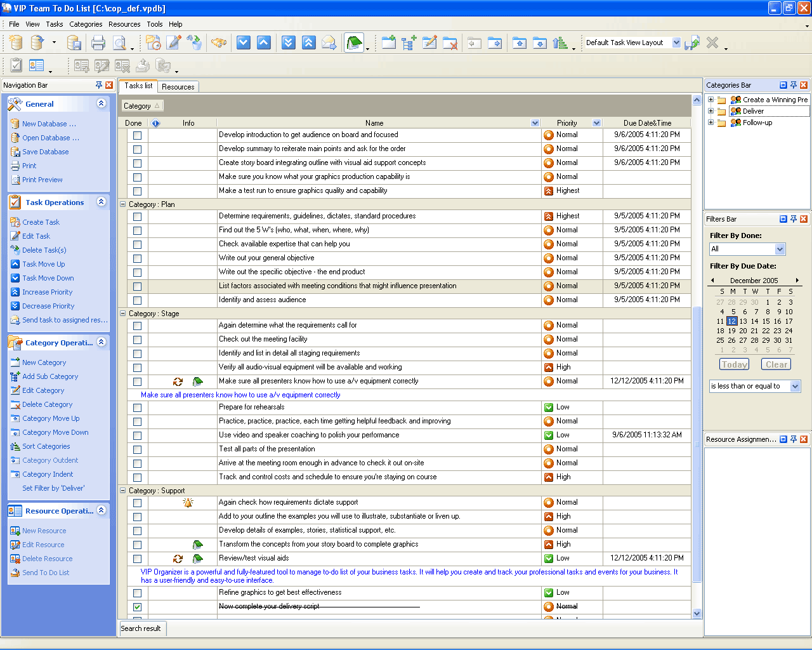812x650 pixels.
Task: Uncheck the 'Now complete your delivery script' task
Action: pos(137,607)
